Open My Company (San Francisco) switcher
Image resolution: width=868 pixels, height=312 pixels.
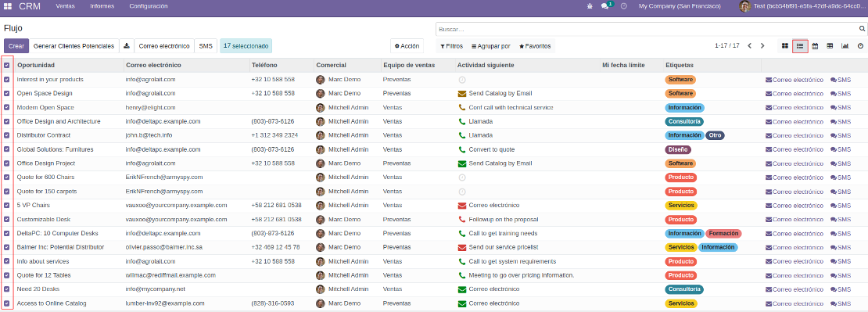click(x=680, y=6)
